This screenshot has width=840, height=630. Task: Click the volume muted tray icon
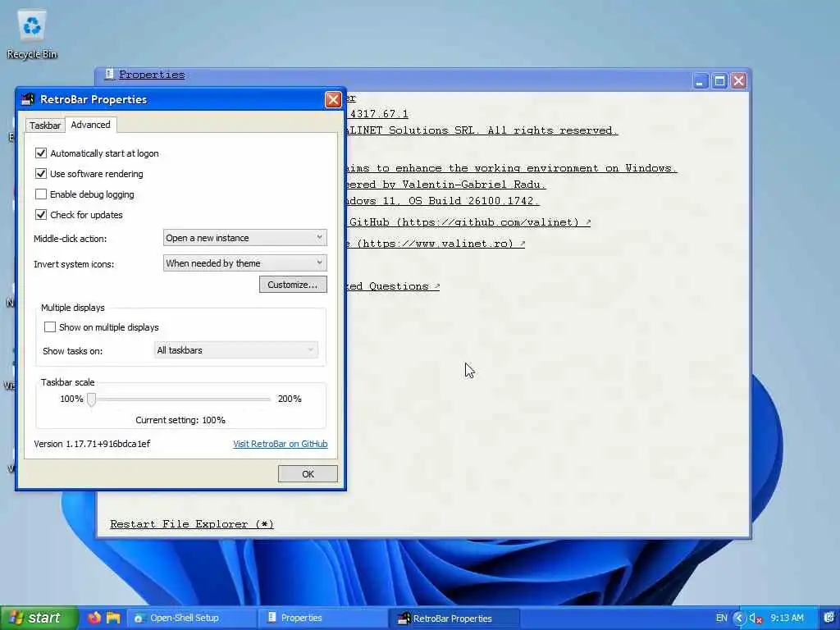756,619
